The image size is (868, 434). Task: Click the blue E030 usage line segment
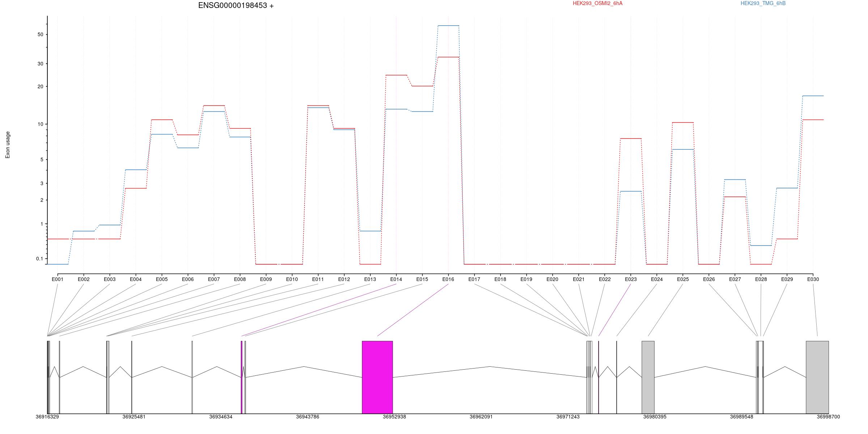[813, 96]
